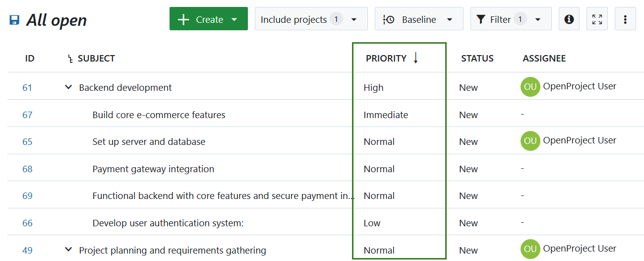Viewport: 644px width, 261px height.
Task: Open the three-dot more actions menu
Action: coord(625,19)
